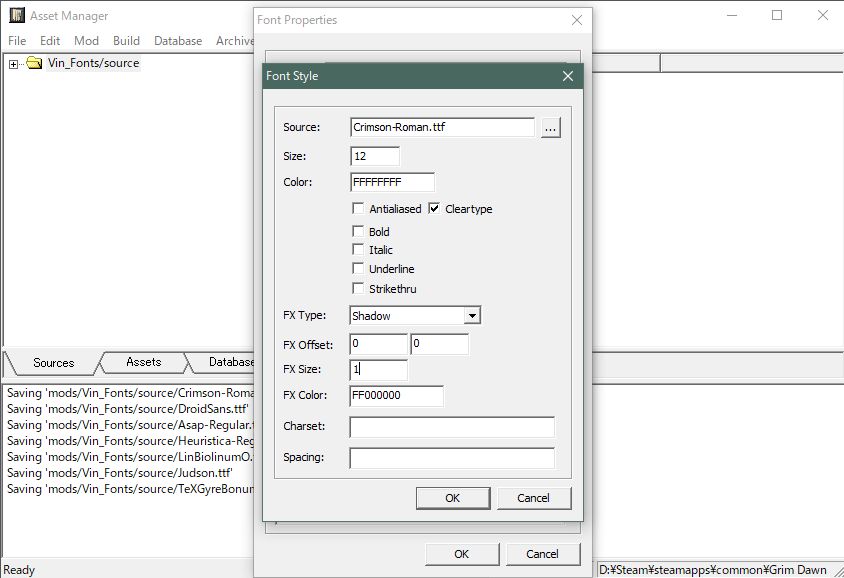The image size is (844, 578).
Task: Click OK in Font Style dialog
Action: (452, 498)
